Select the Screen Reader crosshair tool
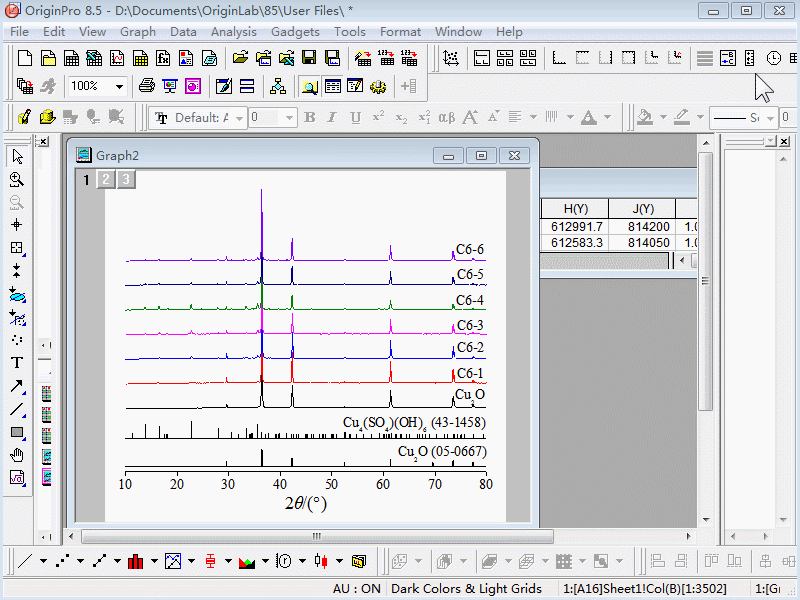The width and height of the screenshot is (800, 600). [17, 225]
